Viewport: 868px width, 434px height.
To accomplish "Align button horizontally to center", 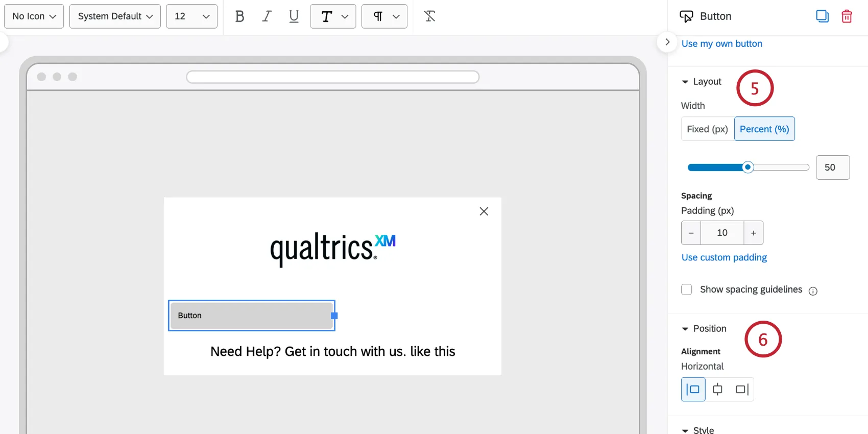I will (x=717, y=390).
